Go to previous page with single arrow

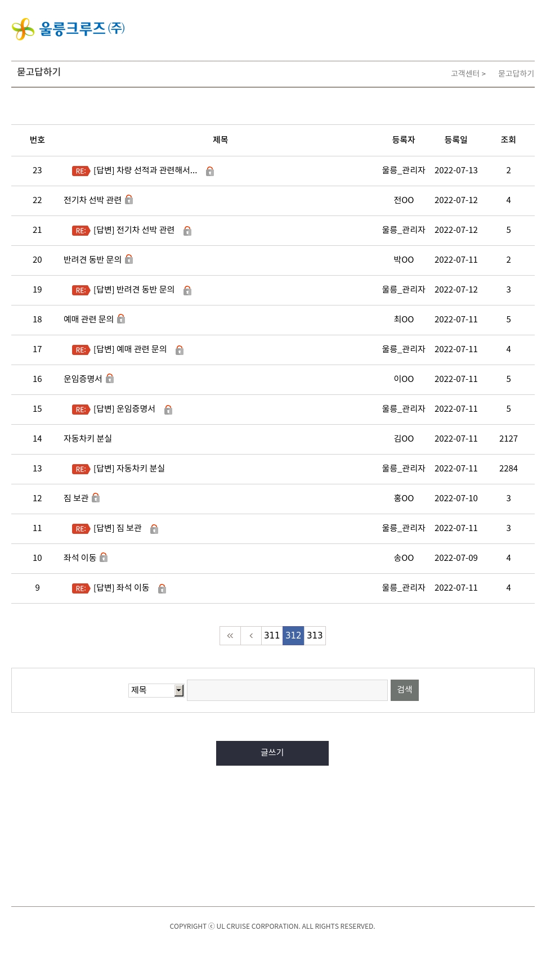[251, 636]
